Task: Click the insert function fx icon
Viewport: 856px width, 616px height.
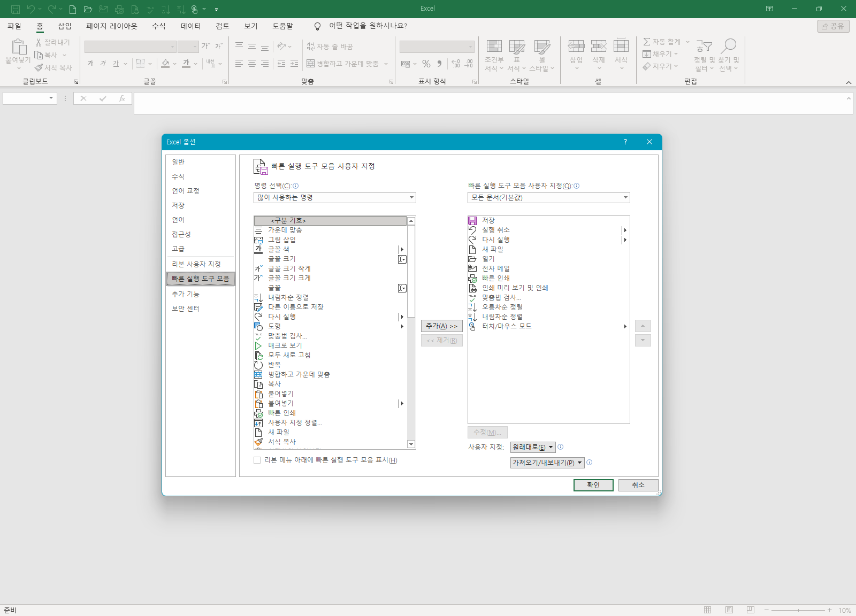Action: click(122, 98)
